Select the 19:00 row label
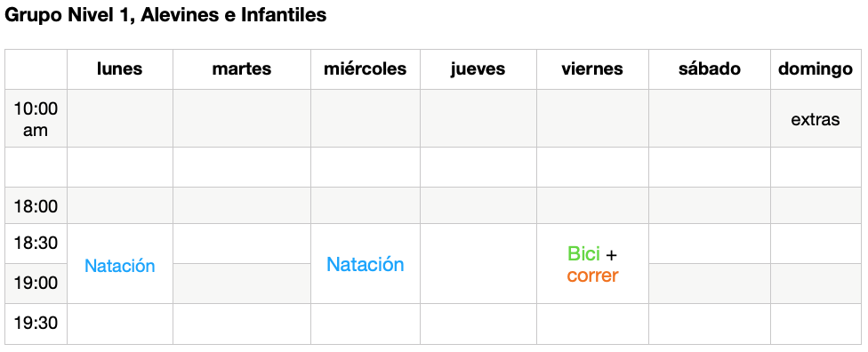The height and width of the screenshot is (352, 868). point(36,283)
